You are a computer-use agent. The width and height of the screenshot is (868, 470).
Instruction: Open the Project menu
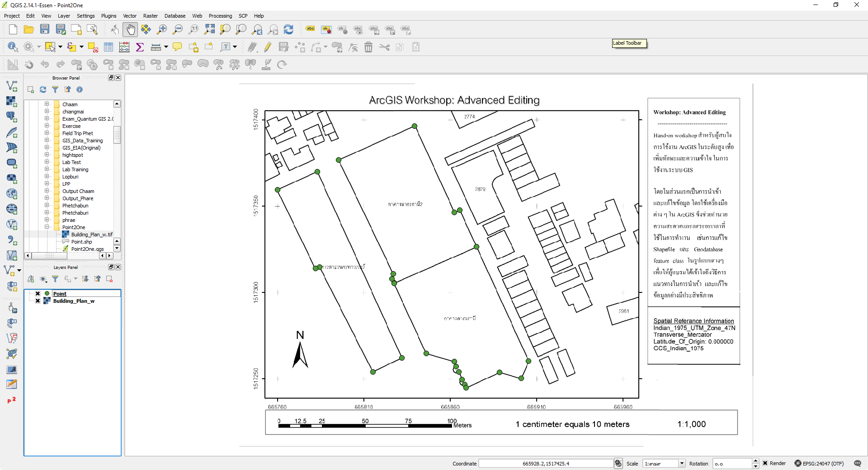pos(12,16)
